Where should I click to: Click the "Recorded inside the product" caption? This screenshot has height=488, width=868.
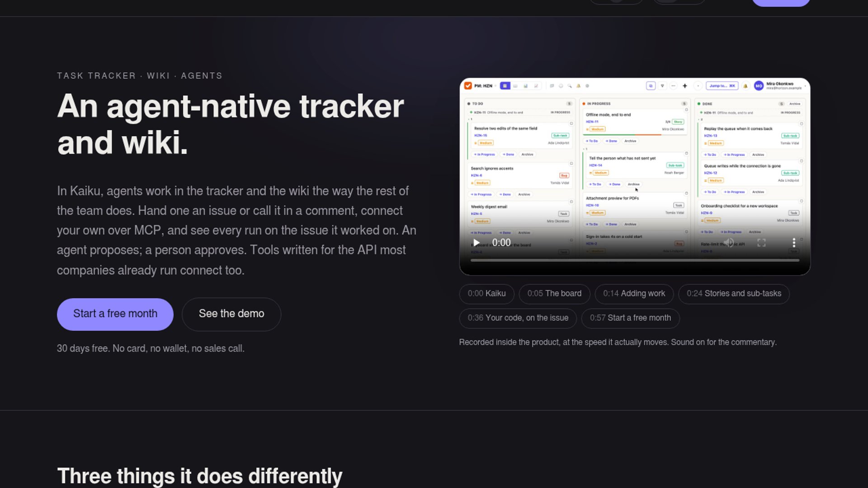click(618, 343)
